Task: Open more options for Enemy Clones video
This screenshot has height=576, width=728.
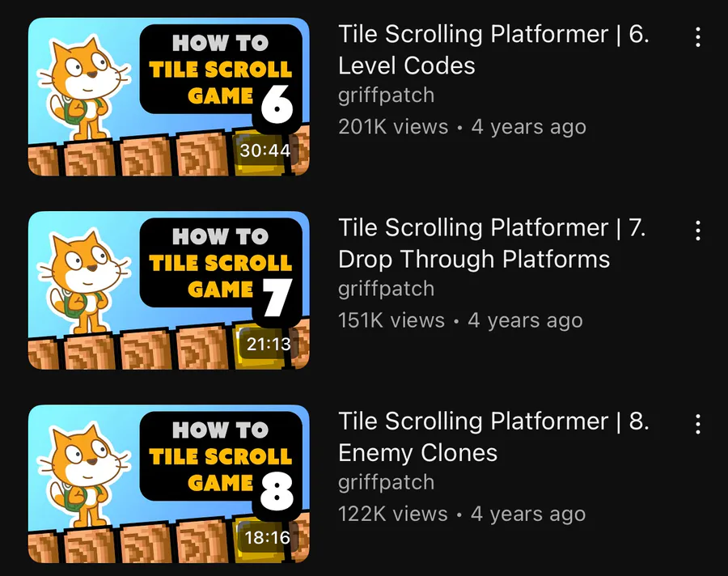Action: (x=698, y=424)
